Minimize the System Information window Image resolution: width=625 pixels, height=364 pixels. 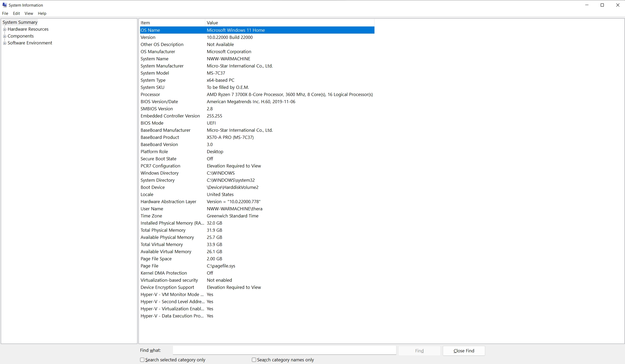[x=587, y=5]
